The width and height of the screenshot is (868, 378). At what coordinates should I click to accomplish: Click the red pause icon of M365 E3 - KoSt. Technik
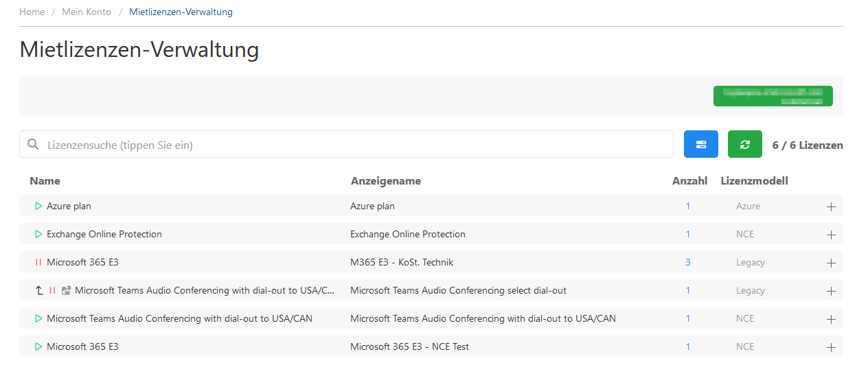pyautogui.click(x=38, y=262)
